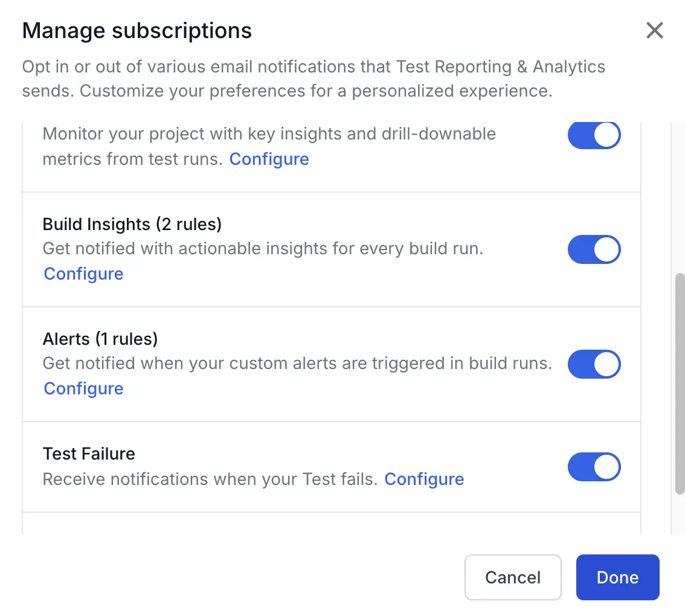
Task: Turn off the Alerts toggle
Action: (594, 364)
